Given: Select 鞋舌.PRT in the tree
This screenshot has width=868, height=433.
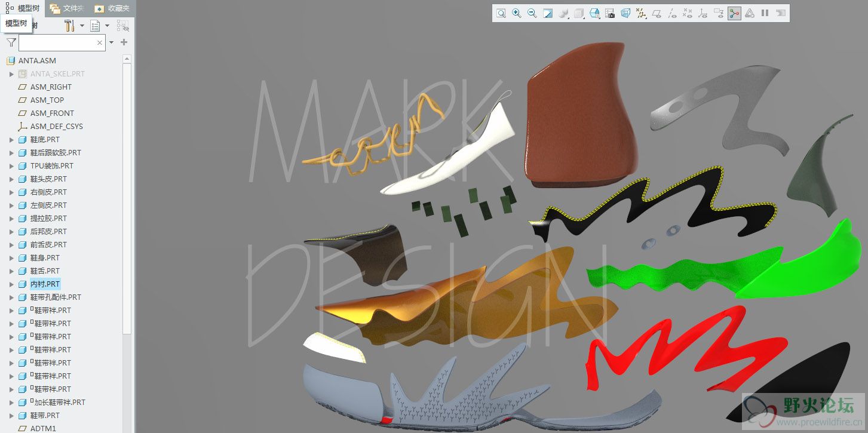Looking at the screenshot, I should coord(45,271).
